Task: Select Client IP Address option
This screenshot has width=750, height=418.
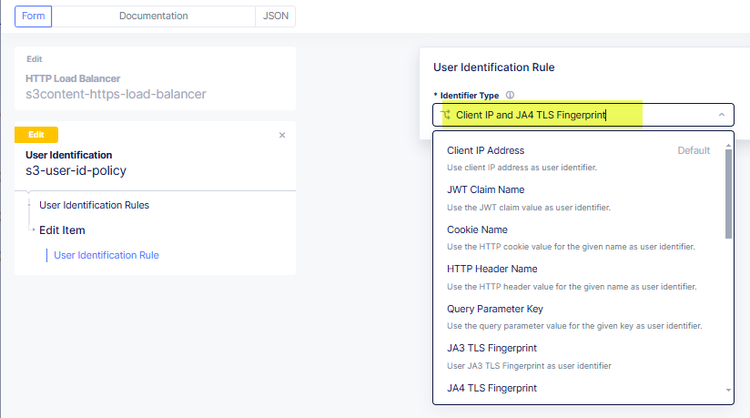Action: [486, 150]
